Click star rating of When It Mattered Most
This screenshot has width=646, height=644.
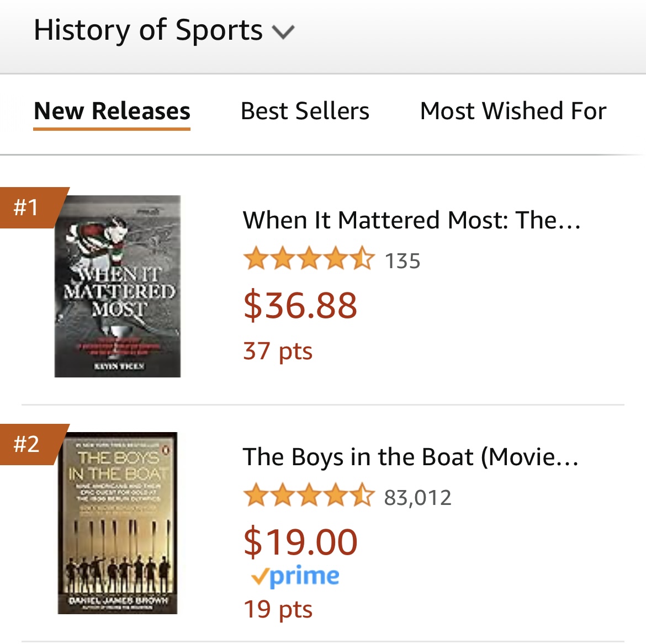point(309,259)
